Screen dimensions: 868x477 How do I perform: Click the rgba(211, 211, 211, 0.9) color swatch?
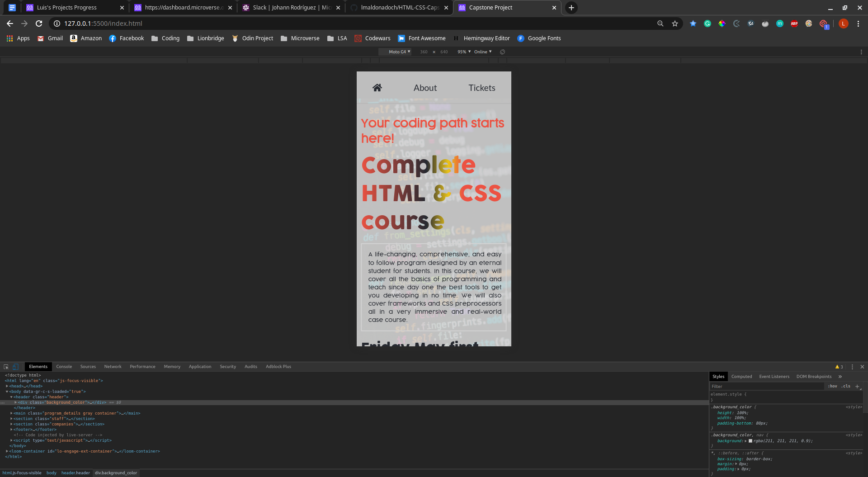750,441
